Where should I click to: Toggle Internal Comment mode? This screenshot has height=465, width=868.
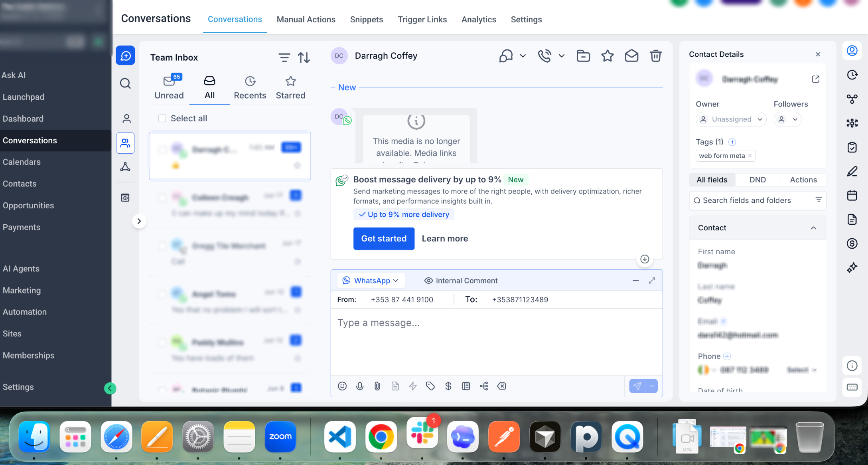(x=461, y=281)
